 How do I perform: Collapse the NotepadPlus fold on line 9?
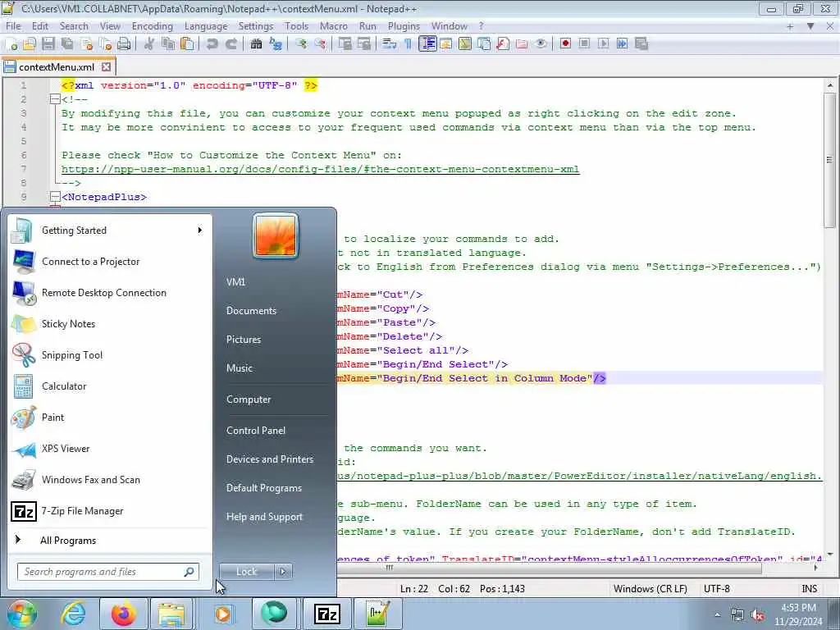tap(55, 197)
